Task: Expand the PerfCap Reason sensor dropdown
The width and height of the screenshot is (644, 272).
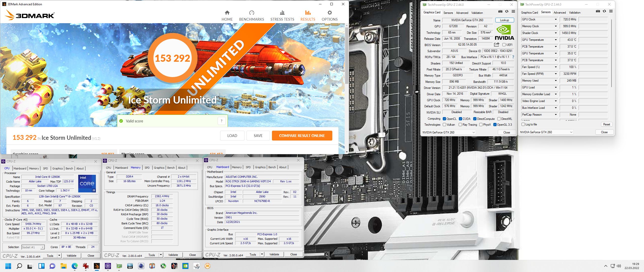Action: pyautogui.click(x=556, y=115)
